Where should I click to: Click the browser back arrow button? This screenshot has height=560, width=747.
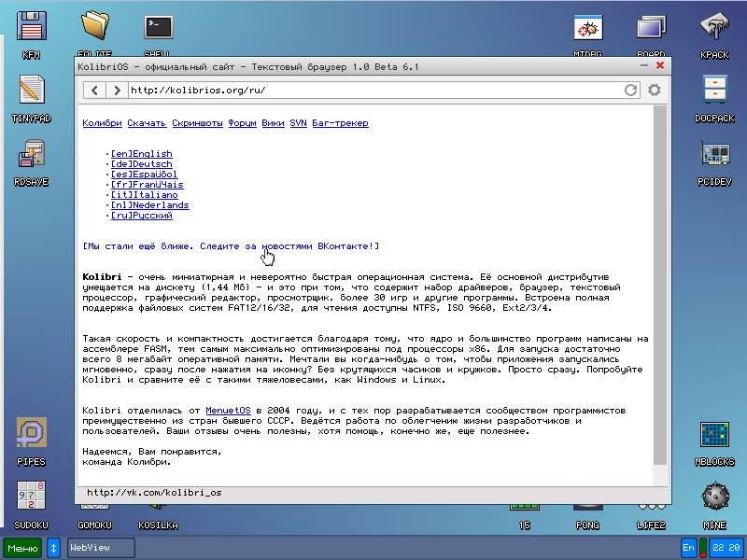[x=94, y=90]
